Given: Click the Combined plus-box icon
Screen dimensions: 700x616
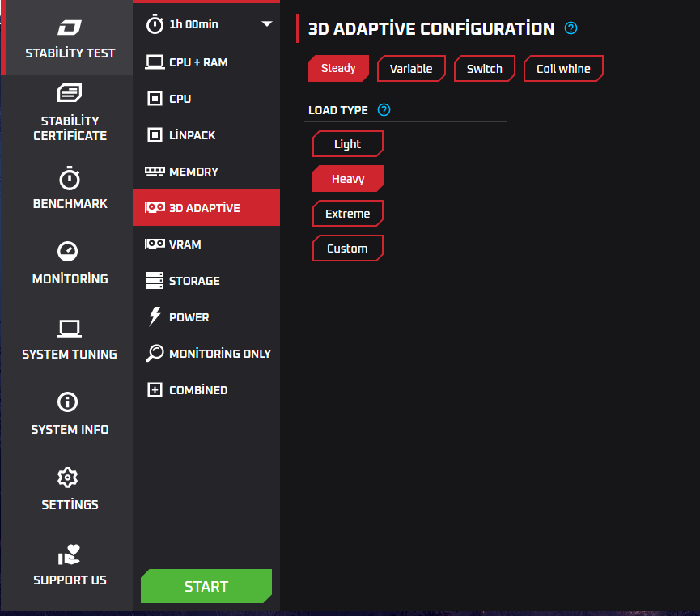Looking at the screenshot, I should (155, 389).
